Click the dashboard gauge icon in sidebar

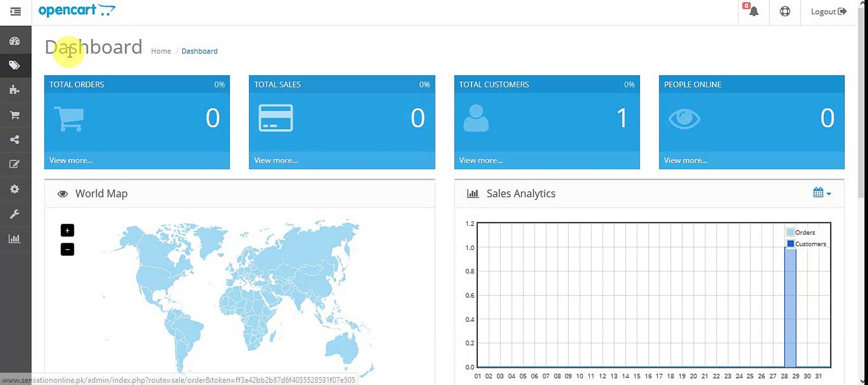[15, 41]
